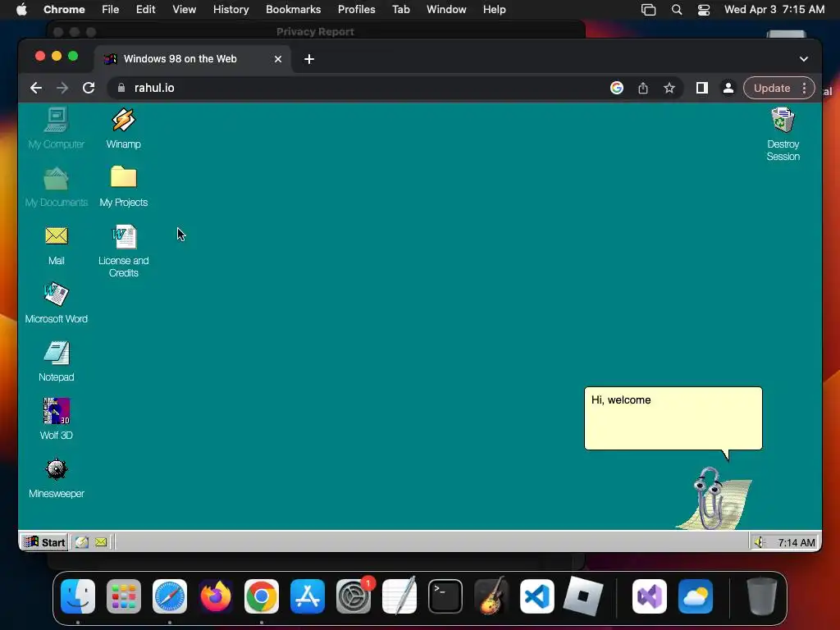The width and height of the screenshot is (840, 630).
Task: Click the quick launch notepad icon in taskbar
Action: (x=81, y=542)
